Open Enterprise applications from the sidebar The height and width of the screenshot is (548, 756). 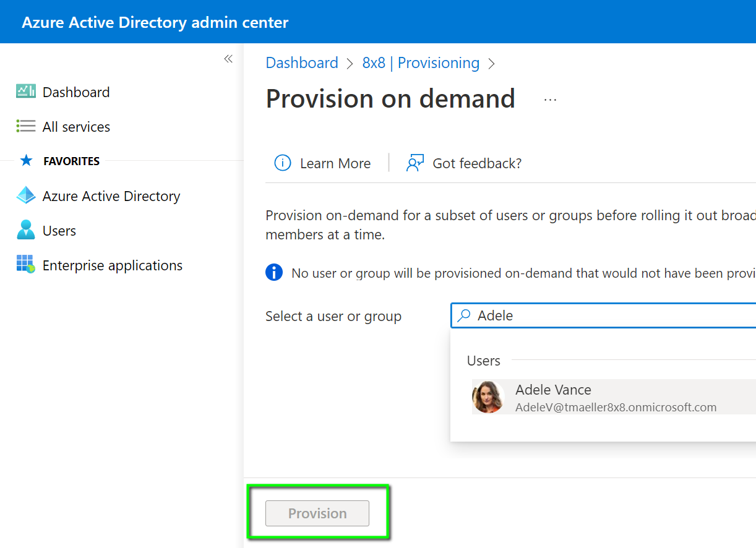click(113, 265)
